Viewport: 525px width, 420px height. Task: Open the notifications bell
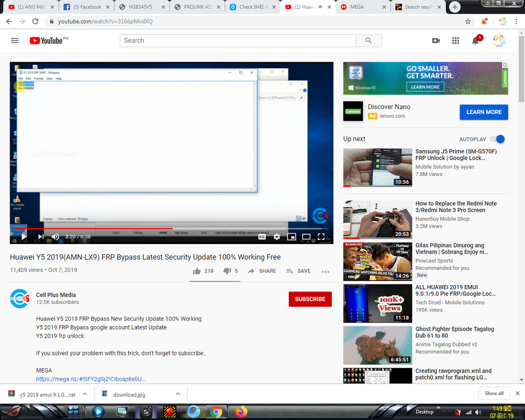475,40
